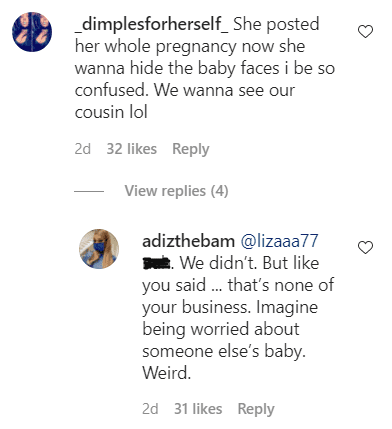The image size is (392, 429).
Task: Click the 2d timestamp beside 31 likes
Action: coord(150,409)
